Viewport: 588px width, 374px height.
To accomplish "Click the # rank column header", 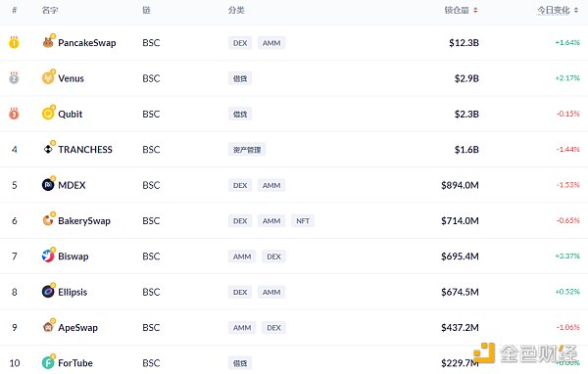I will (x=15, y=10).
